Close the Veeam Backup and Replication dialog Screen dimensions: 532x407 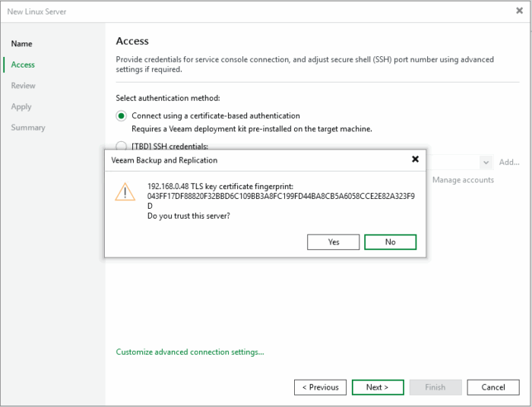(x=415, y=159)
